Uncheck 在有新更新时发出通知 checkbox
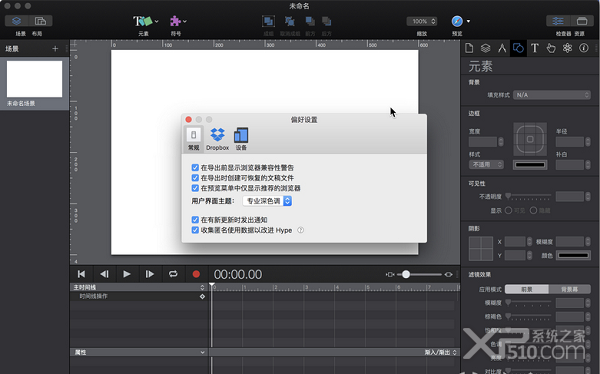The height and width of the screenshot is (374, 600). (195, 220)
